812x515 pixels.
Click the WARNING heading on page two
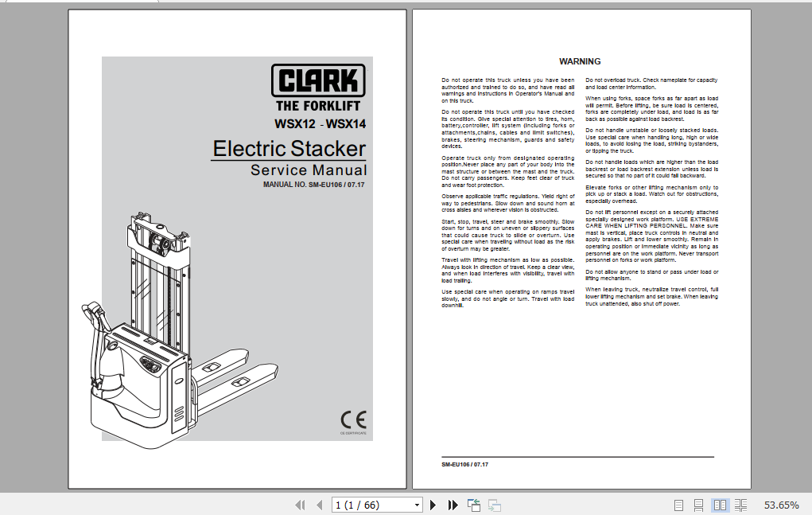580,61
